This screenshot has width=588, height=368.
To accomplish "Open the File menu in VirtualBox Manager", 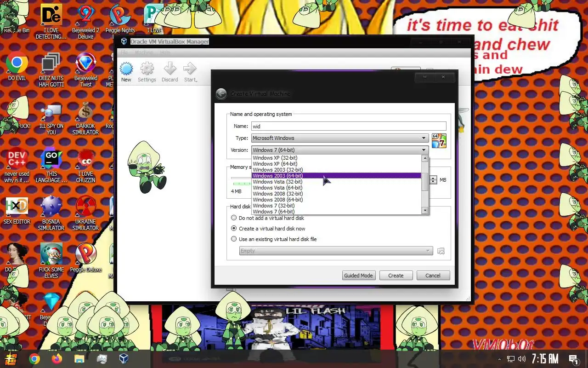I will (124, 52).
